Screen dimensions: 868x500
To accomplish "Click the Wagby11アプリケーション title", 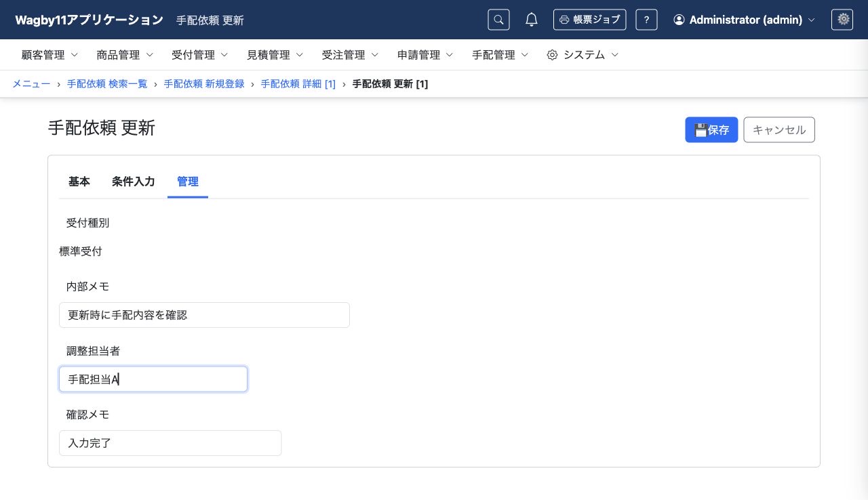I will coord(89,20).
